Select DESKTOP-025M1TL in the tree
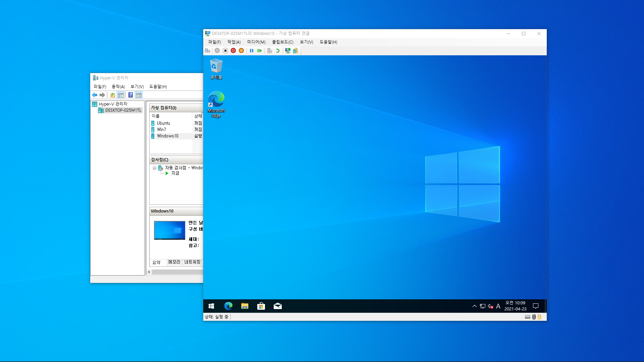Screen dimensions: 644x362 (x=123, y=110)
